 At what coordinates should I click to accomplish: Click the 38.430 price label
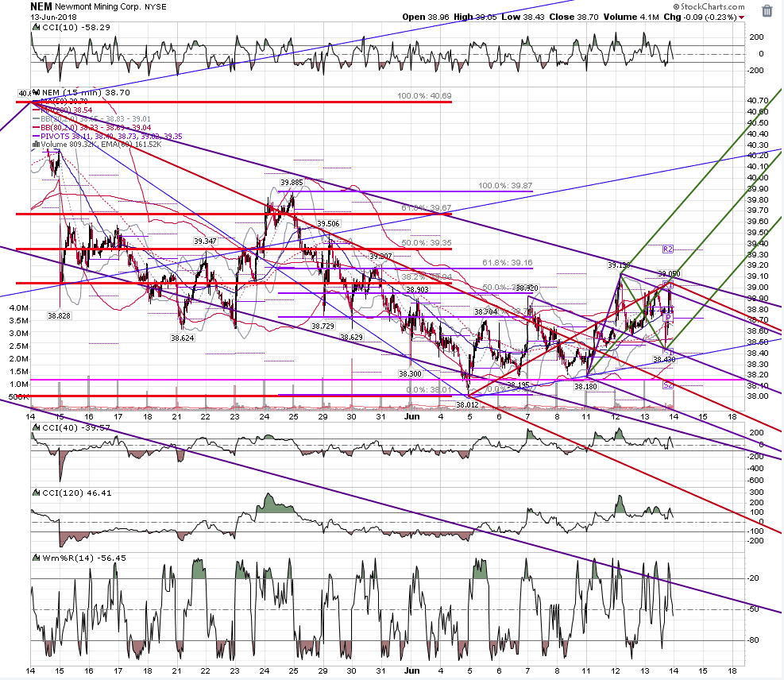click(665, 360)
